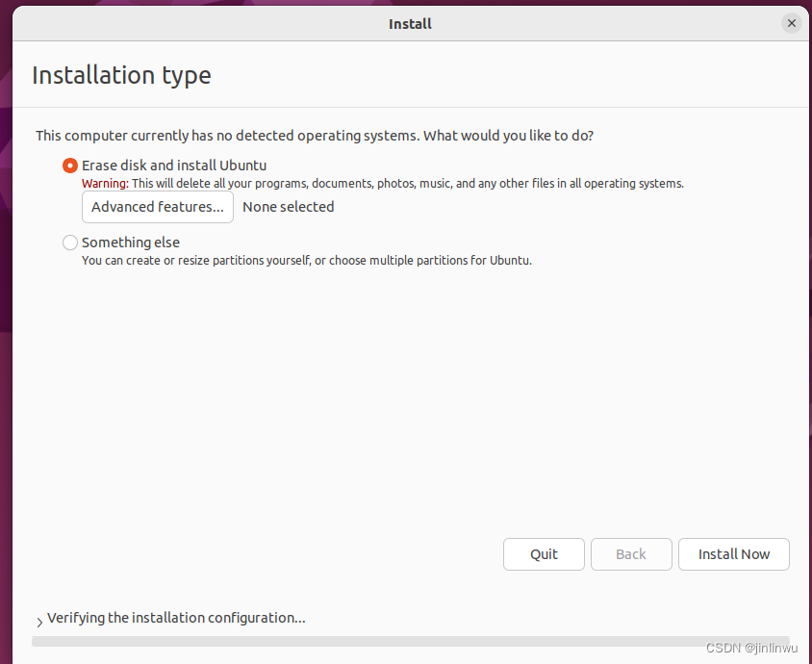812x664 pixels.
Task: Click the disclosure arrow beside the verification message
Action: [39, 621]
